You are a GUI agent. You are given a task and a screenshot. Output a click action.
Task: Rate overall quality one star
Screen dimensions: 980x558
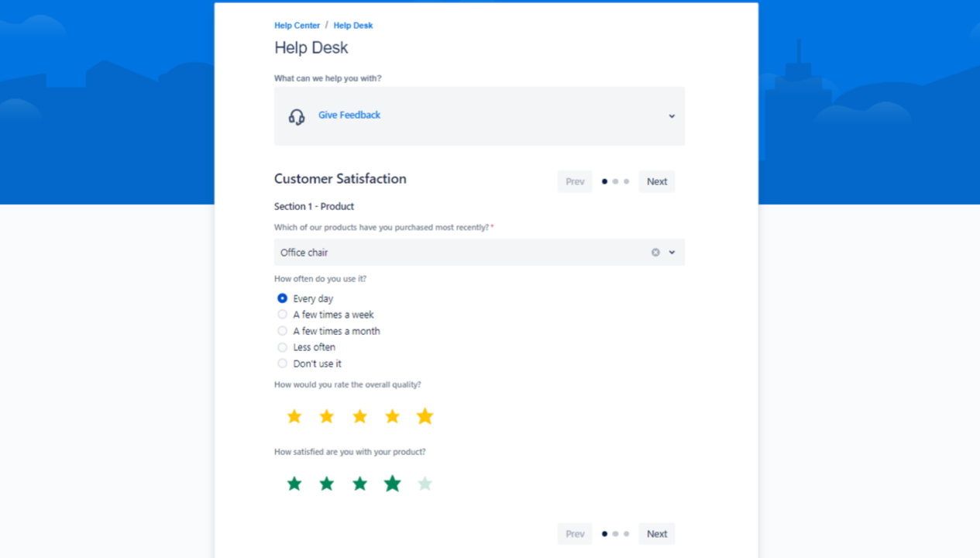pyautogui.click(x=294, y=417)
